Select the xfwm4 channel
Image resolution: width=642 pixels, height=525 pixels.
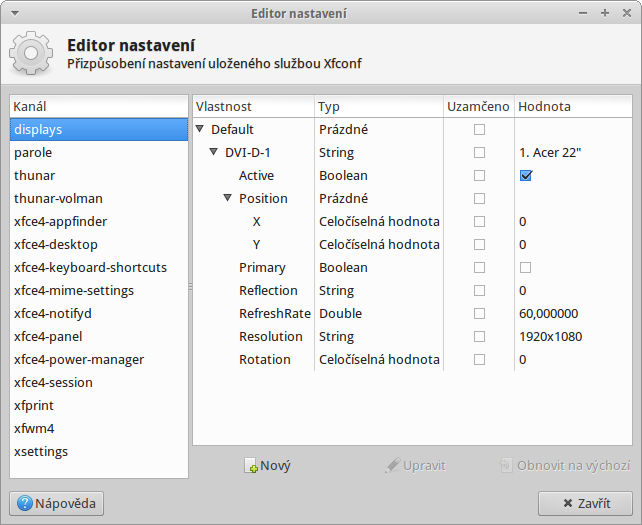pos(99,428)
